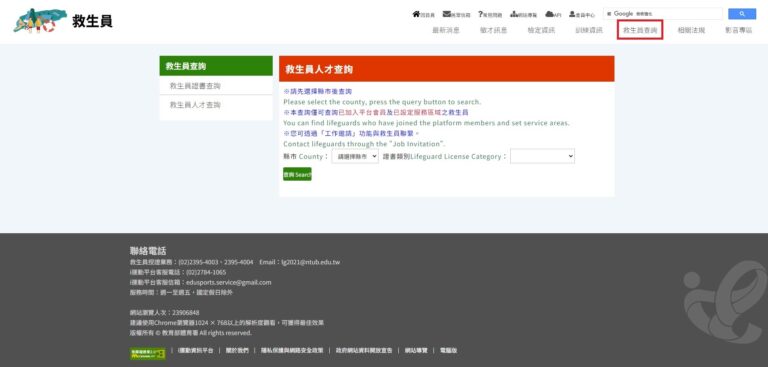Open the 訓練資訊 menu item
The image size is (768, 367).
[x=589, y=30]
